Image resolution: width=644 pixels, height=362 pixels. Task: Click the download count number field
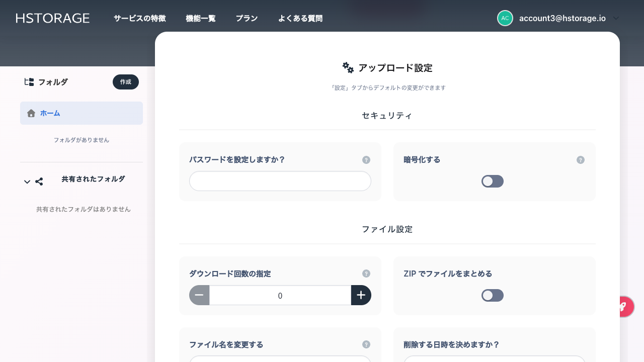[x=280, y=295]
